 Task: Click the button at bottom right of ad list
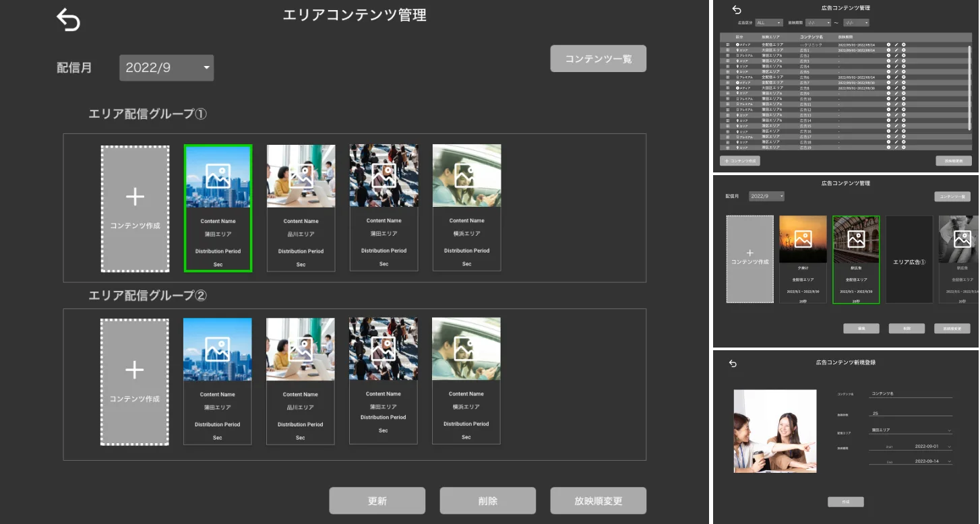click(x=954, y=161)
